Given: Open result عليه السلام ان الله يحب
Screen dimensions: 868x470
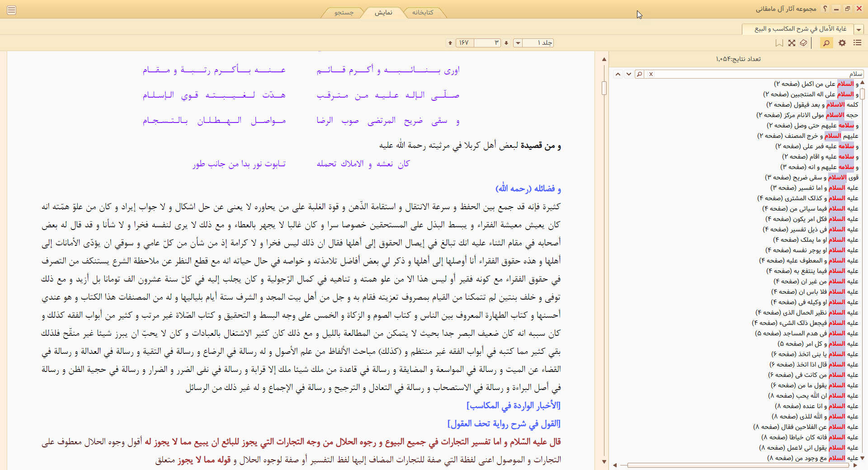Looking at the screenshot, I should click(813, 396).
